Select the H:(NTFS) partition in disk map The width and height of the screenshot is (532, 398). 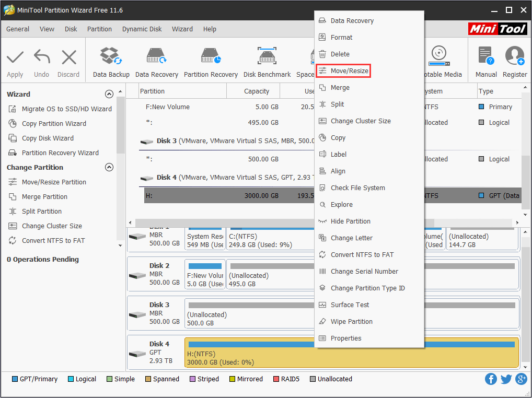click(x=352, y=353)
